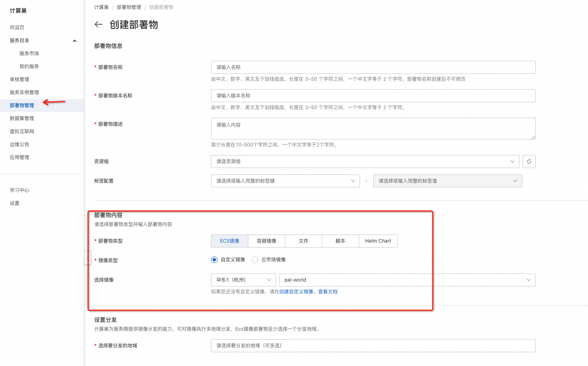
Task: Expand the pal-world image dropdown
Action: pyautogui.click(x=407, y=280)
